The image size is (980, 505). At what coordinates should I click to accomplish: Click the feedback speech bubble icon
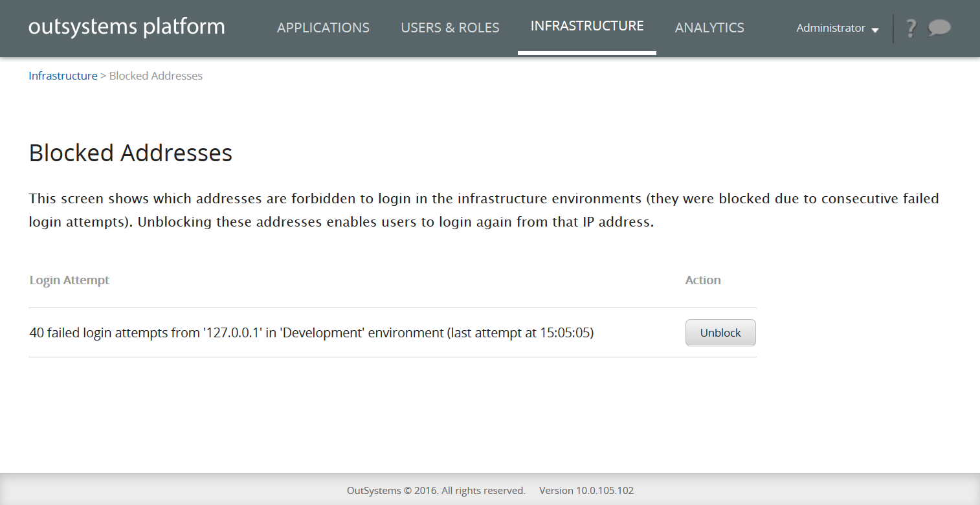[939, 28]
